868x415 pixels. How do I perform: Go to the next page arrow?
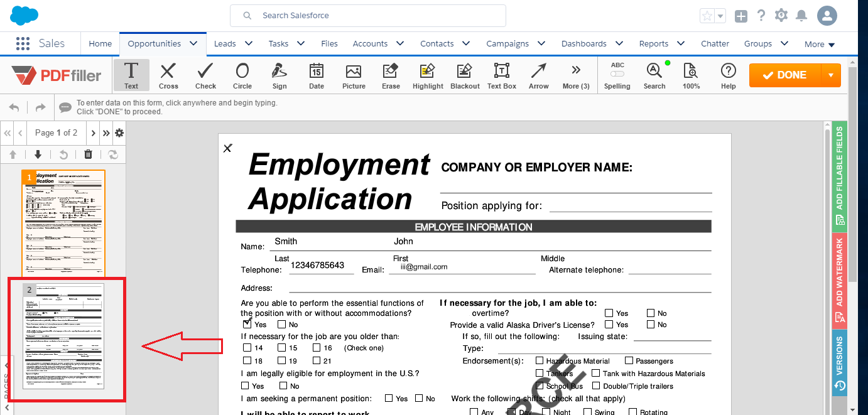[94, 132]
